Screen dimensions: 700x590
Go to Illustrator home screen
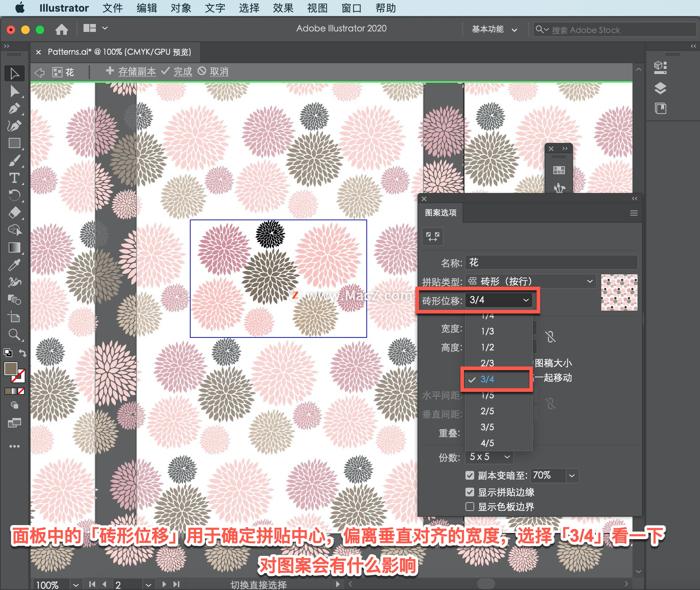click(62, 29)
